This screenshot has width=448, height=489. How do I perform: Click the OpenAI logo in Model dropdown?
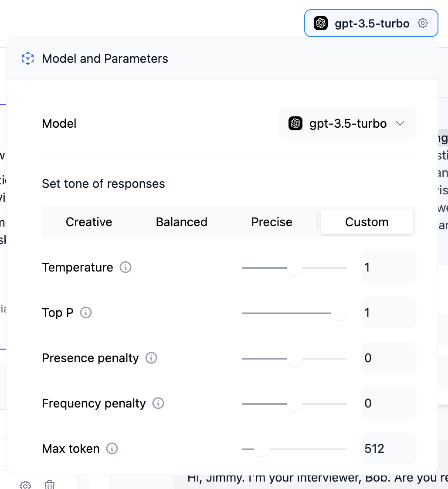coord(295,123)
